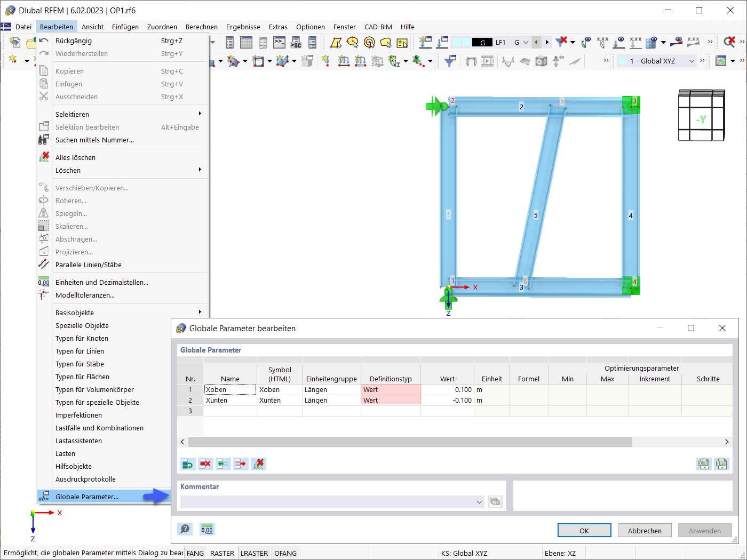Open the Berechnen menu
The width and height of the screenshot is (747, 560).
tap(202, 27)
